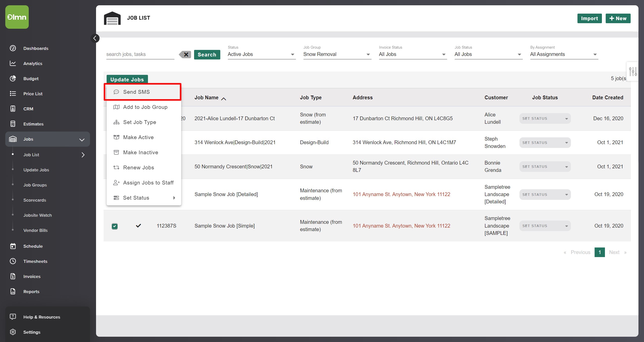This screenshot has width=644, height=342.
Task: Click the Date Created column header
Action: tap(607, 98)
